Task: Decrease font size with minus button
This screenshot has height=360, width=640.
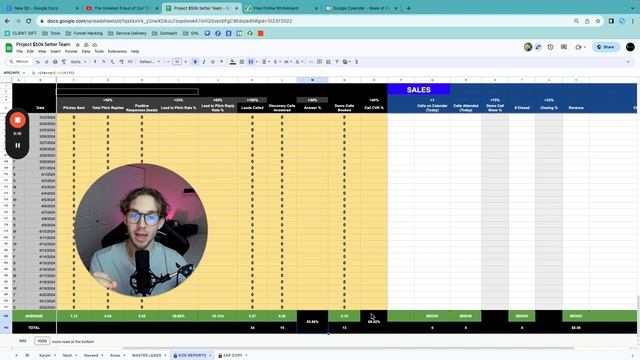Action: click(168, 62)
